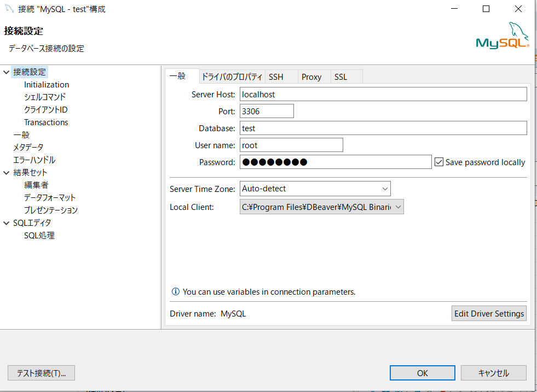
Task: Click the テスト接続(T)... button
Action: click(x=41, y=373)
